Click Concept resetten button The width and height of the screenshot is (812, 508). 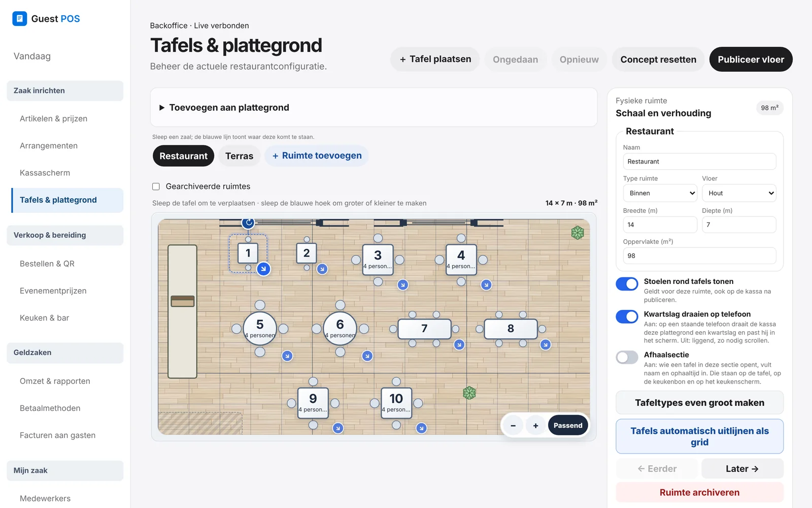pyautogui.click(x=658, y=59)
